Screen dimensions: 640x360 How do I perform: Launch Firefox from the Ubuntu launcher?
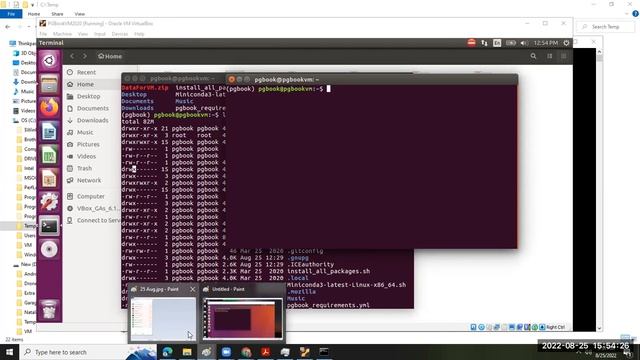coord(49,108)
